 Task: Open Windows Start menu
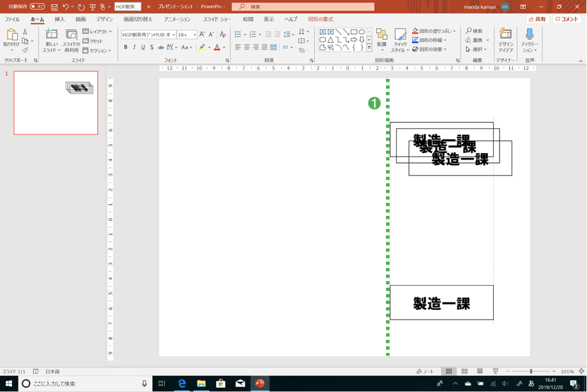coord(9,383)
